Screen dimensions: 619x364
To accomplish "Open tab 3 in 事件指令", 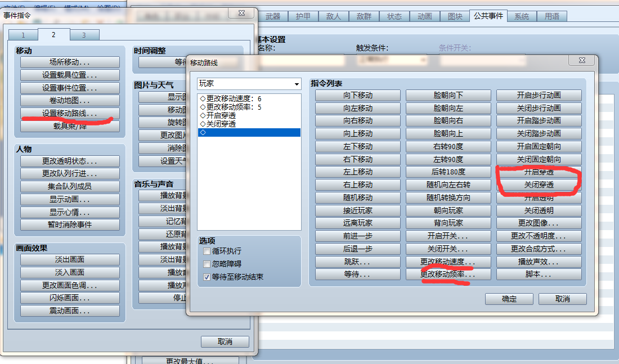I will click(x=84, y=35).
